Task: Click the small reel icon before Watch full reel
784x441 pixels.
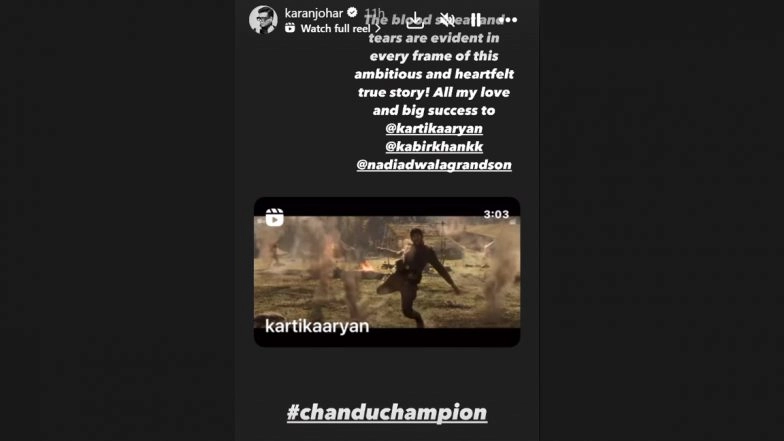Action: (x=290, y=28)
